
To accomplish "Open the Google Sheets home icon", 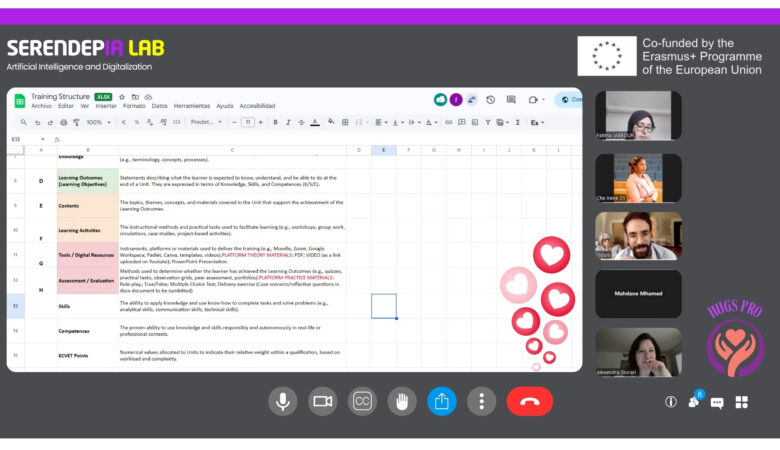I will pyautogui.click(x=20, y=101).
